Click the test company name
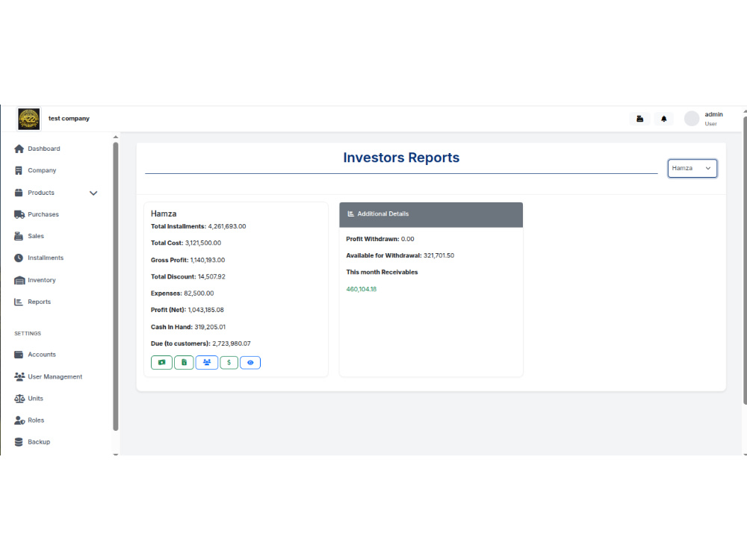The width and height of the screenshot is (747, 560). point(69,119)
